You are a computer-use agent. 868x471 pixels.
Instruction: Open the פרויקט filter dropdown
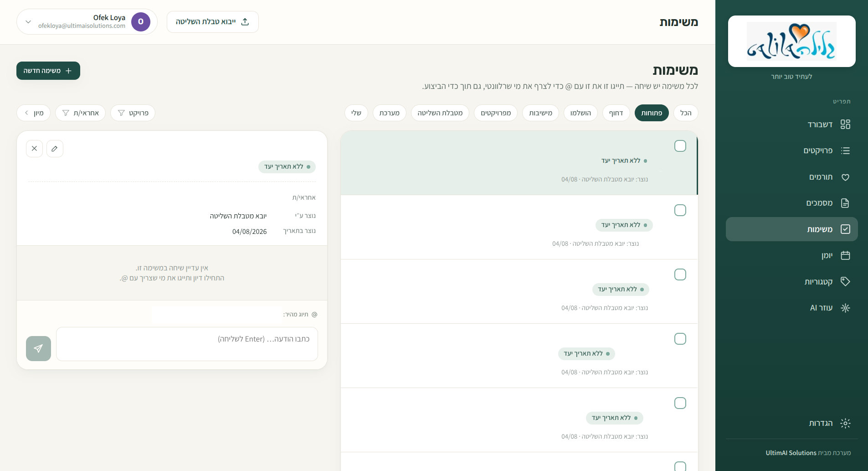(x=133, y=113)
